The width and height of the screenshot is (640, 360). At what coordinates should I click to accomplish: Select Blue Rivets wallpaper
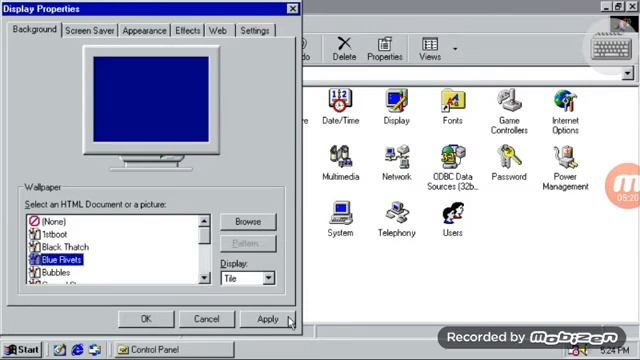[x=56, y=260]
